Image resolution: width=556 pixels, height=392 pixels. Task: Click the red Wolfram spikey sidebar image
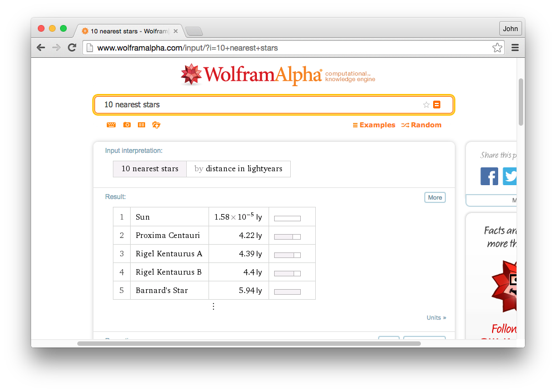504,287
